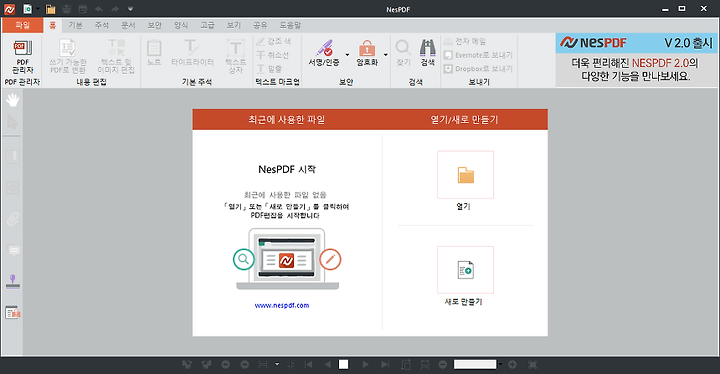Viewport: 720px width, 374px height.
Task: Open the page thumbnails sidebar panel
Action: [12, 187]
